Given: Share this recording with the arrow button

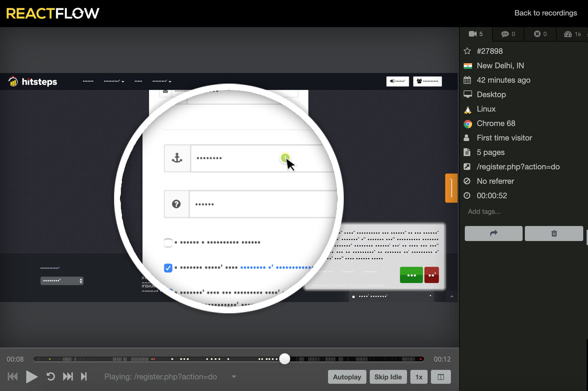Looking at the screenshot, I should click(x=493, y=233).
